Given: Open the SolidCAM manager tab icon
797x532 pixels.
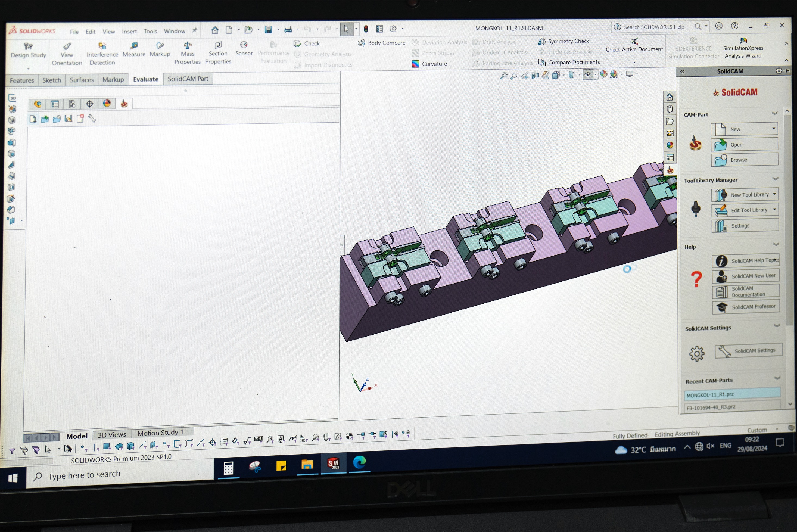Looking at the screenshot, I should click(124, 104).
